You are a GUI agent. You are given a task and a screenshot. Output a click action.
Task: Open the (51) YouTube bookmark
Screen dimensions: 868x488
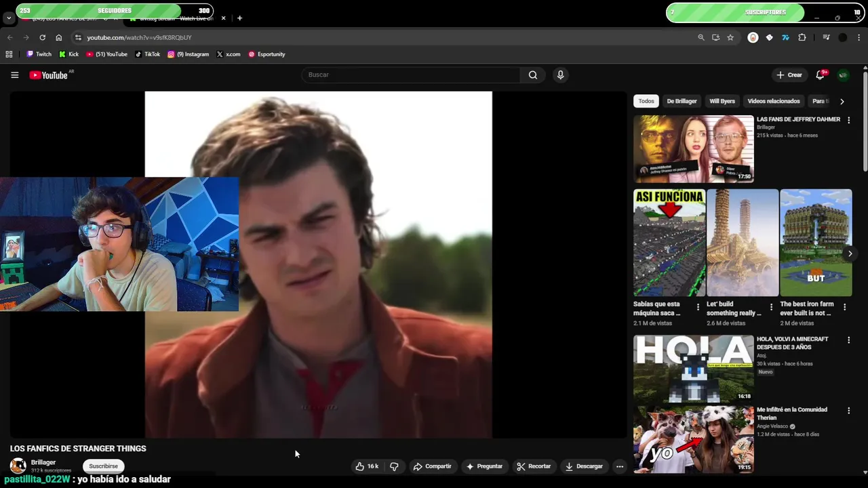pyautogui.click(x=107, y=54)
